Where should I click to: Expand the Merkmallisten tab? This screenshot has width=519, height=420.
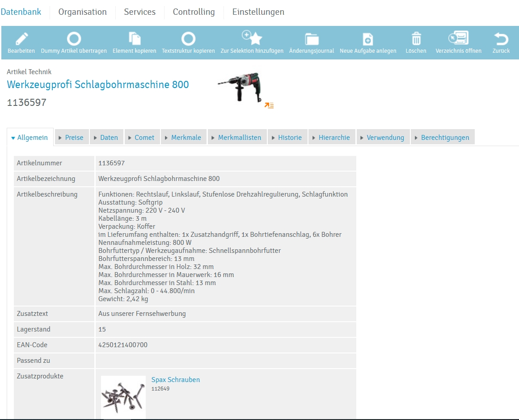237,138
